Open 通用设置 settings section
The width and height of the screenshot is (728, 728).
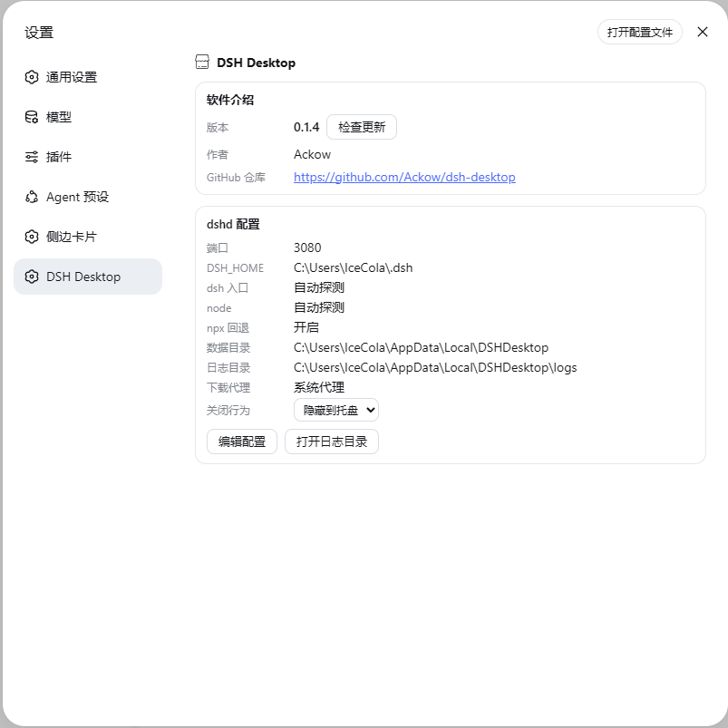[88, 77]
